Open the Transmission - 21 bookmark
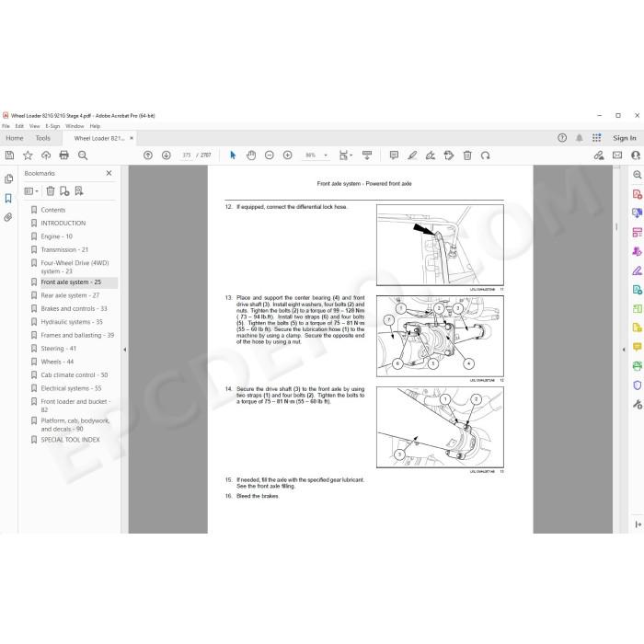 click(64, 249)
